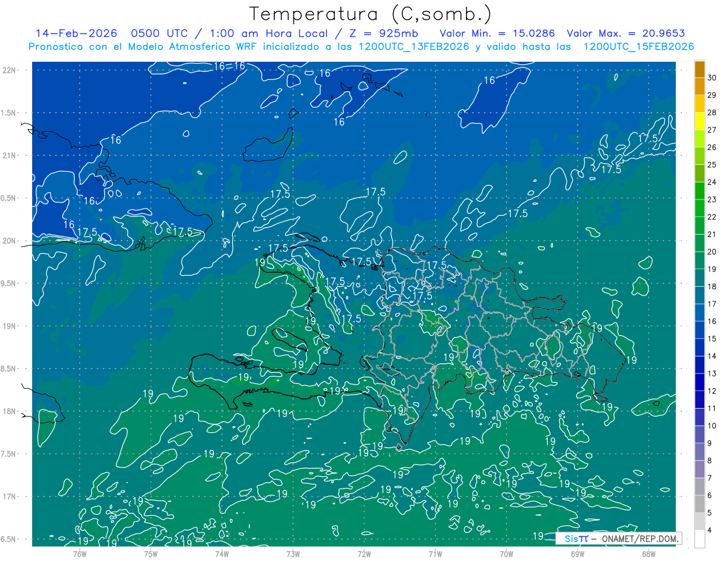Viewport: 728px width, 562px height.
Task: Click the "17N" latitude axis label
Action: 10,497
